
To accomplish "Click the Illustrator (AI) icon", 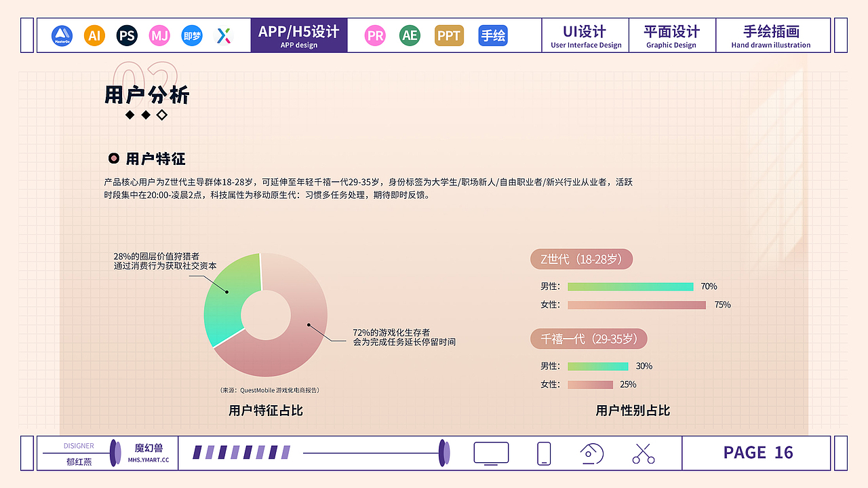I will pyautogui.click(x=94, y=35).
